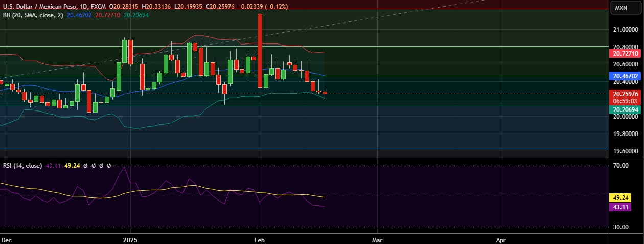Image resolution: width=644 pixels, height=244 pixels.
Task: Click the 20.80000 price scale label
Action: 625,46
